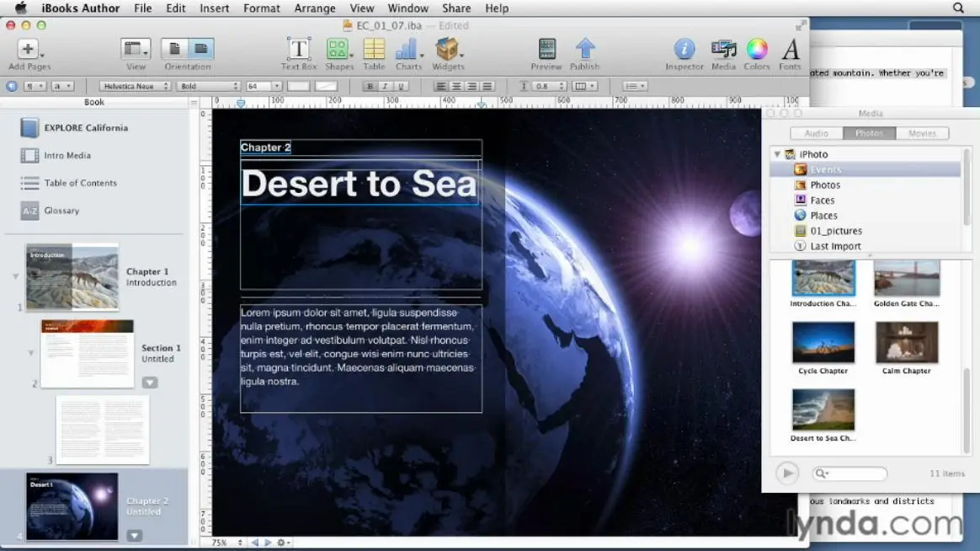Select Faces in iPhoto list
The height and width of the screenshot is (551, 980).
point(822,201)
